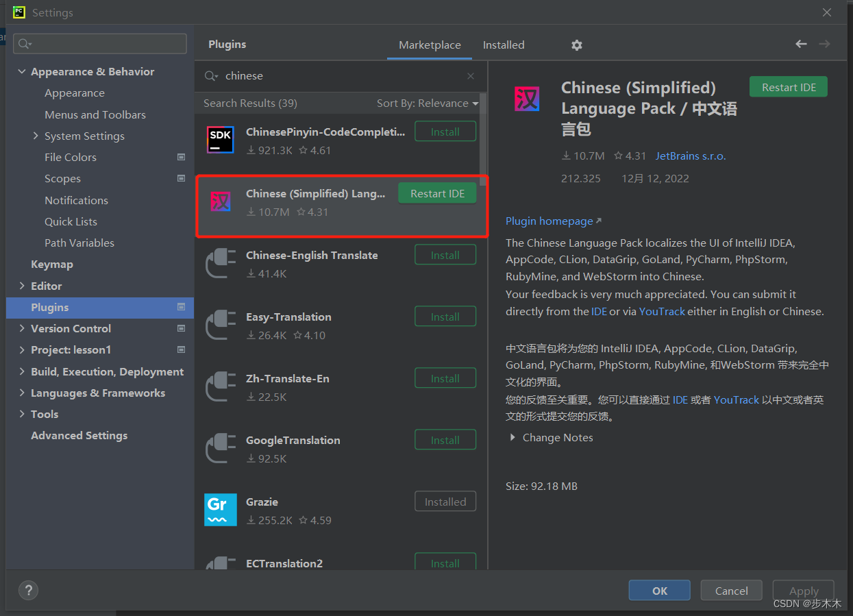Viewport: 853px width, 616px height.
Task: Click the Chinese-English Translate plug icon
Action: (221, 263)
